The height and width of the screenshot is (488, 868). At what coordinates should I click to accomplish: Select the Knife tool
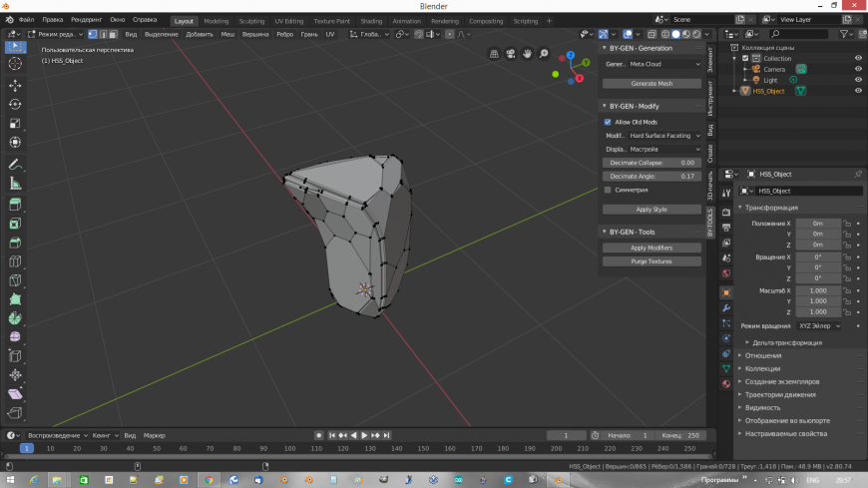click(15, 280)
